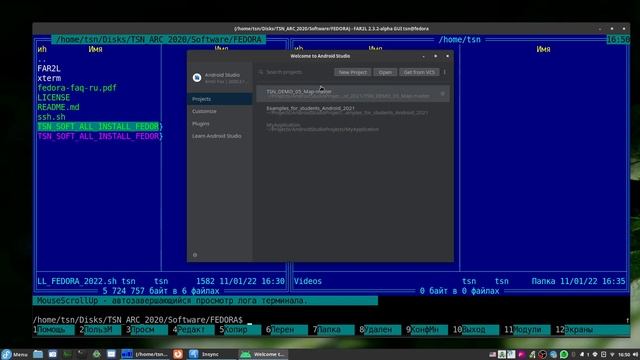Click the New Project button
640x360 pixels.
point(353,72)
